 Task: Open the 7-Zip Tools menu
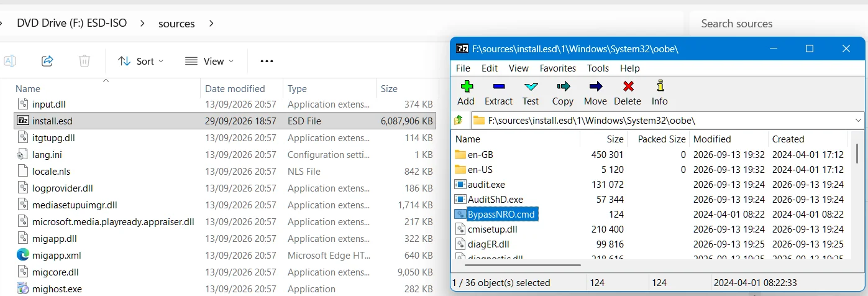[x=598, y=68]
